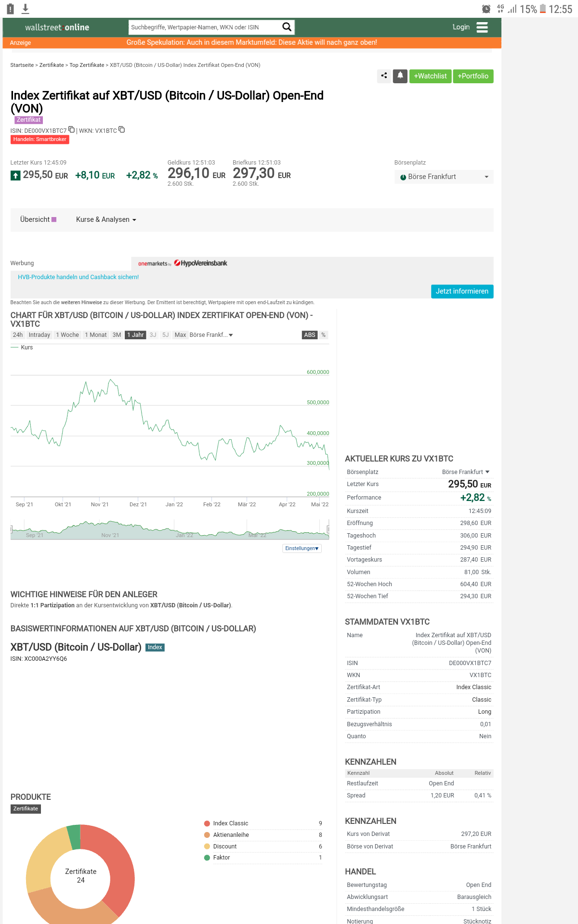
Task: Open the hamburger menu icon
Action: pyautogui.click(x=482, y=27)
